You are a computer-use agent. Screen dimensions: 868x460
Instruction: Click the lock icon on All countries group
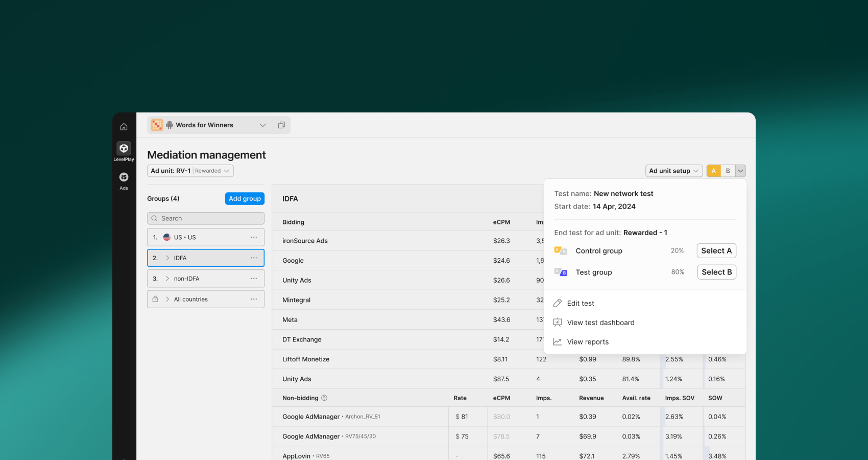[155, 298]
